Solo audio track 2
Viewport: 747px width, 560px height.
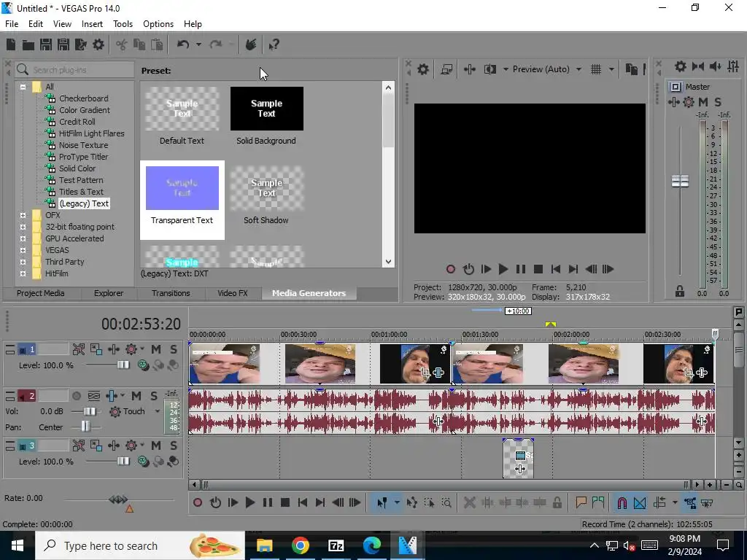pos(154,396)
